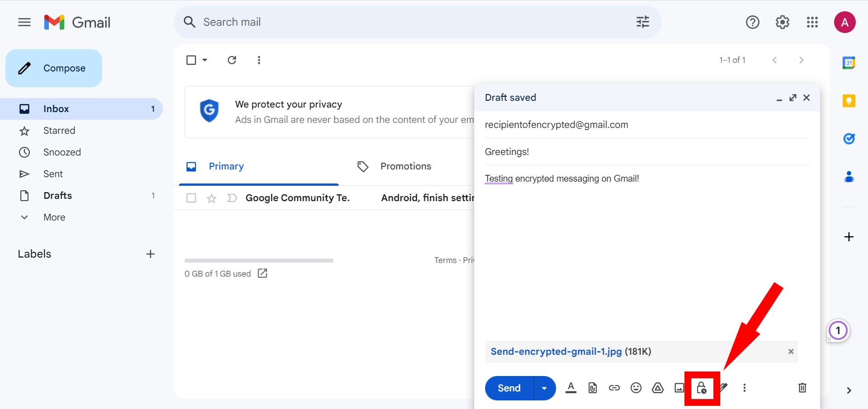868x409 pixels.
Task: Click the subject field Greetings!
Action: [647, 152]
